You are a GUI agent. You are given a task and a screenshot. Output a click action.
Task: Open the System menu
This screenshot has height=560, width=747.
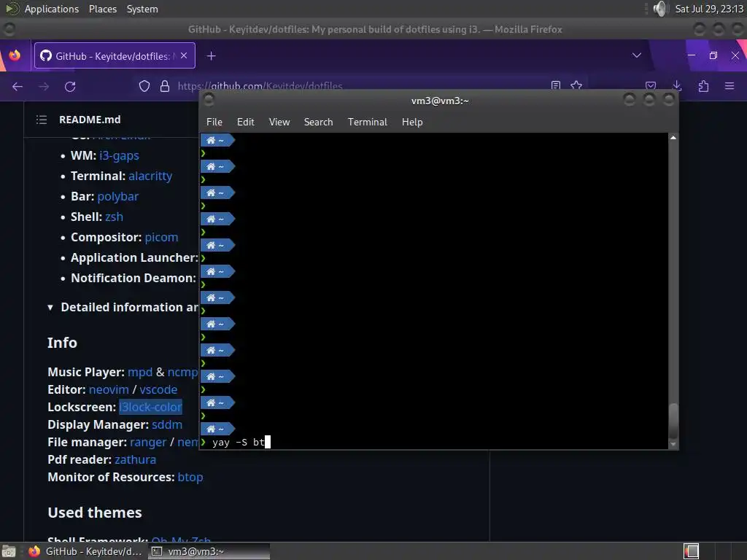click(142, 9)
